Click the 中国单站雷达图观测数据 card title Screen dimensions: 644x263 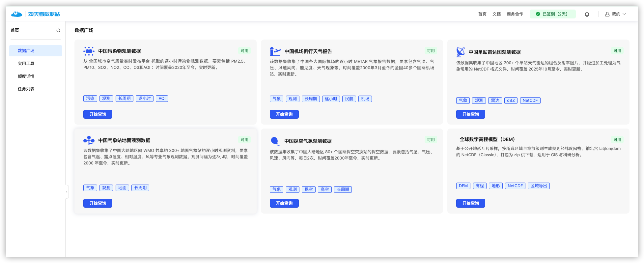tap(495, 52)
